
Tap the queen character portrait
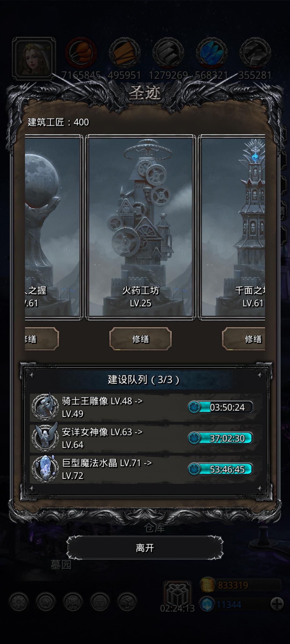click(x=34, y=58)
